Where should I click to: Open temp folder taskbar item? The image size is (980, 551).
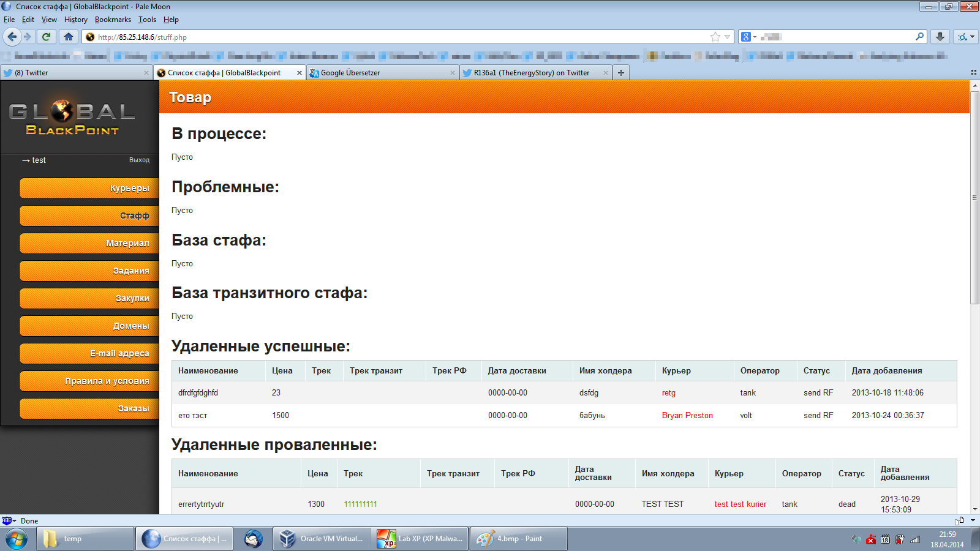85,539
